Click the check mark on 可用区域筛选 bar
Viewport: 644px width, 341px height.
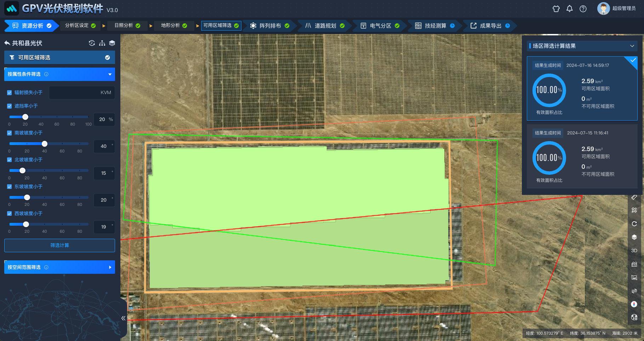tap(107, 57)
